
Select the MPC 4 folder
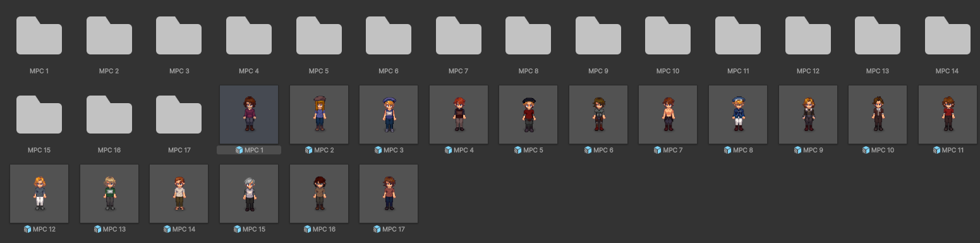[x=249, y=35]
